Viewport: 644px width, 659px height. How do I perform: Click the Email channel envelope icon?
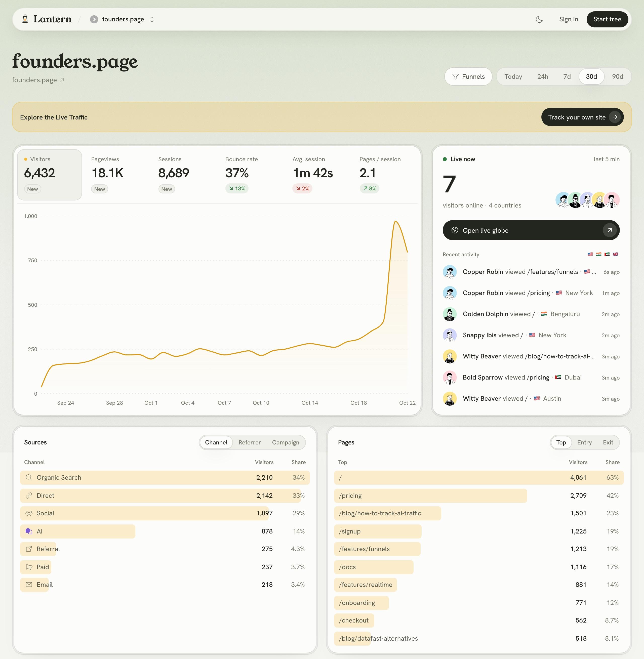[x=29, y=585]
